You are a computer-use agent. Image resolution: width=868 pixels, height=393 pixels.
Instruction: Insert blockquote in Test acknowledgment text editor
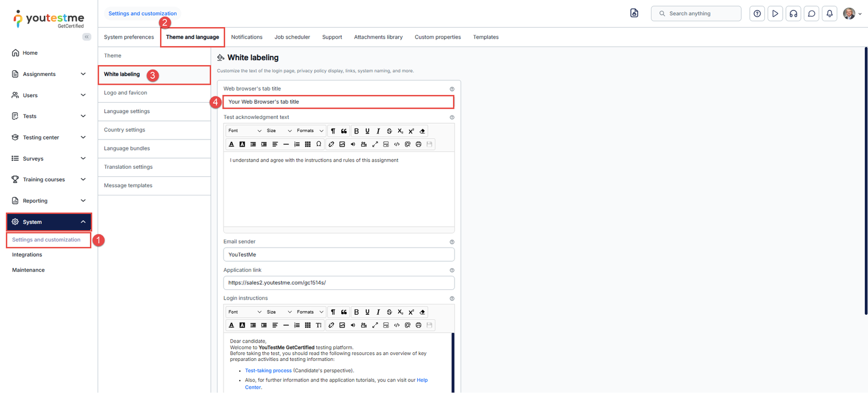[x=344, y=131]
